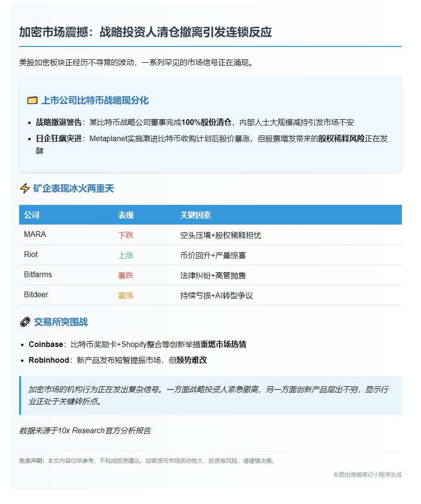Click the intro sentence 美股加密板块正经历不寻常的波动
The image size is (421, 504).
click(x=77, y=62)
